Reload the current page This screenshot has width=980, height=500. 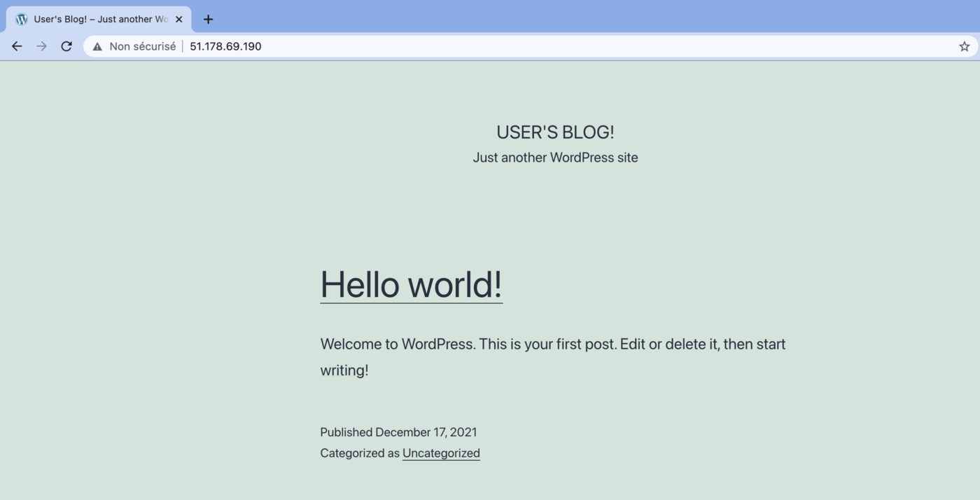(x=66, y=46)
